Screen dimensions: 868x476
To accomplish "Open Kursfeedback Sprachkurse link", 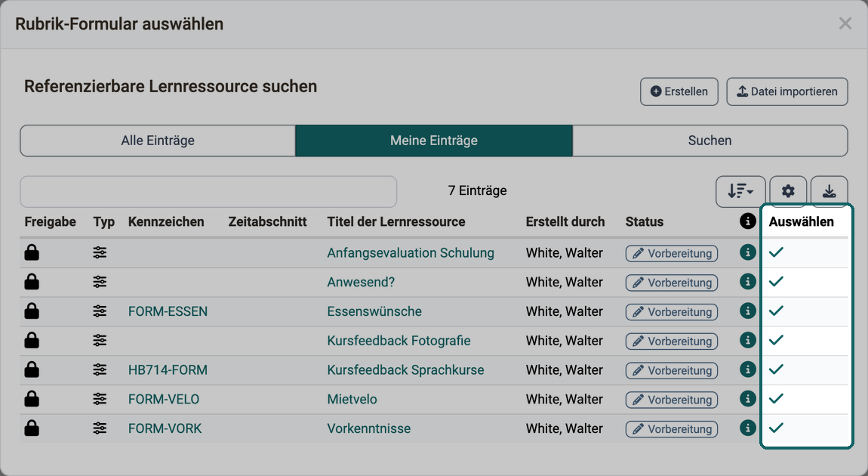I will (x=405, y=370).
